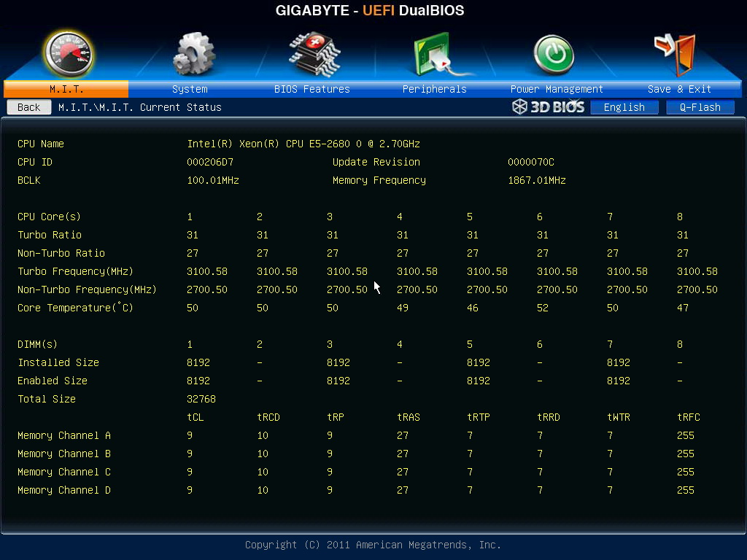
Task: Open the English language selector
Action: point(624,107)
